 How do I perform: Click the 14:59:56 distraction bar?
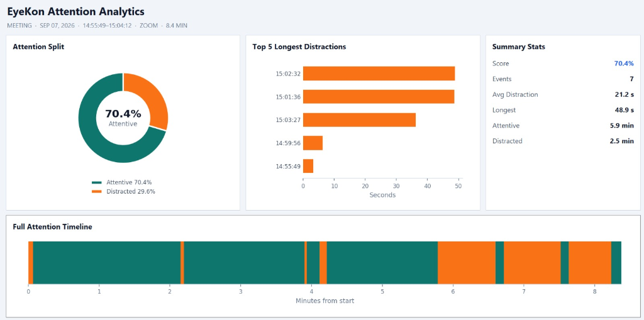point(313,143)
